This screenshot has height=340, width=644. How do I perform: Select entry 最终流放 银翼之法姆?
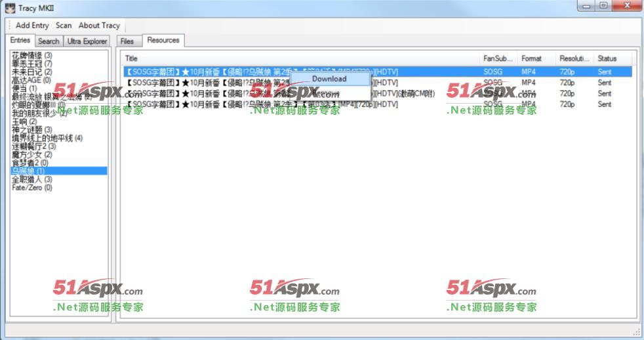point(52,96)
